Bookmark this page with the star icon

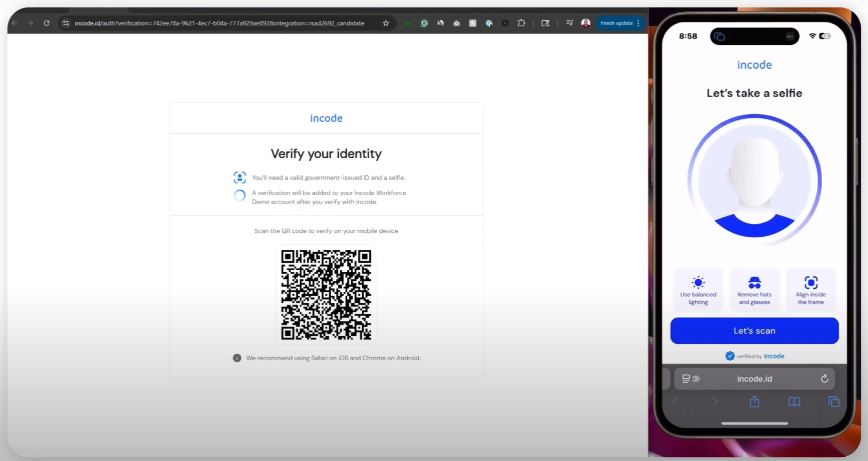pyautogui.click(x=386, y=23)
